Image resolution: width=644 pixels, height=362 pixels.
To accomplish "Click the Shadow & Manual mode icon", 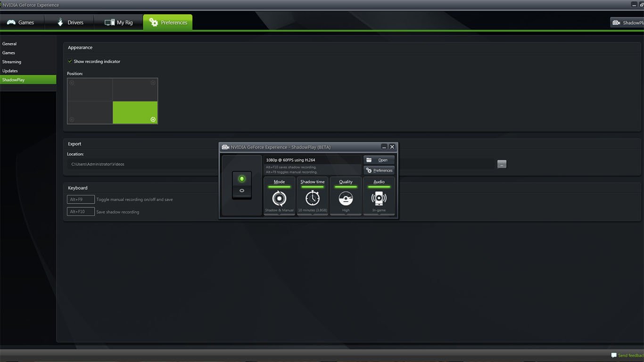I will tap(279, 198).
